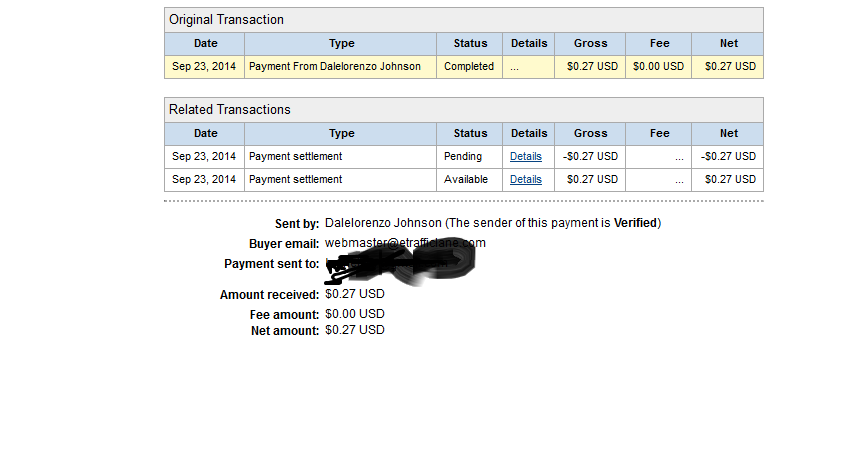Click the Related Transactions section header
852x460 pixels.
(x=463, y=110)
